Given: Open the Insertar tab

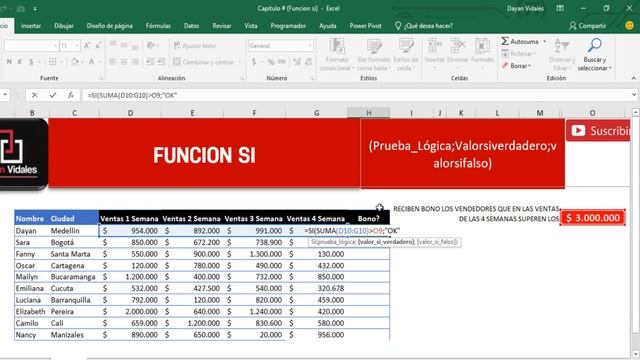Looking at the screenshot, I should (x=31, y=26).
